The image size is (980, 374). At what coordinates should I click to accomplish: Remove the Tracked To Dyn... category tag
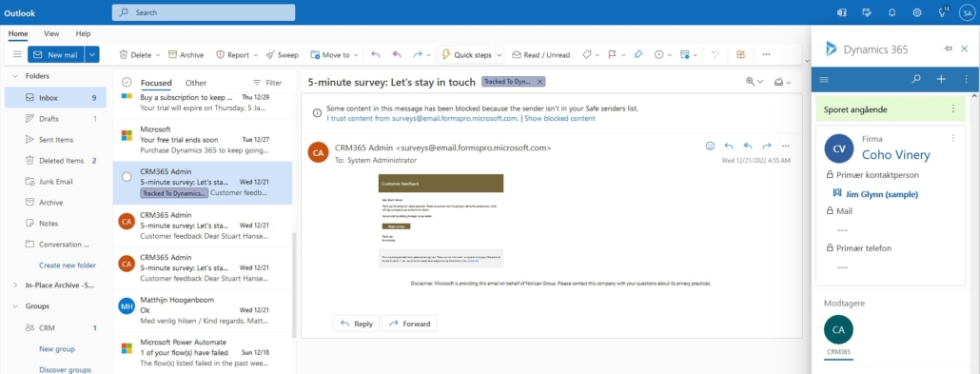pyautogui.click(x=540, y=81)
